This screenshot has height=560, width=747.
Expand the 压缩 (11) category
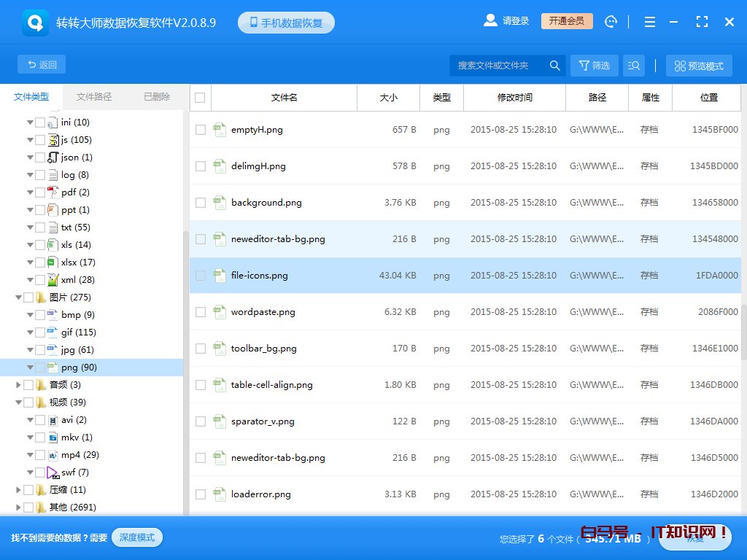click(x=19, y=490)
